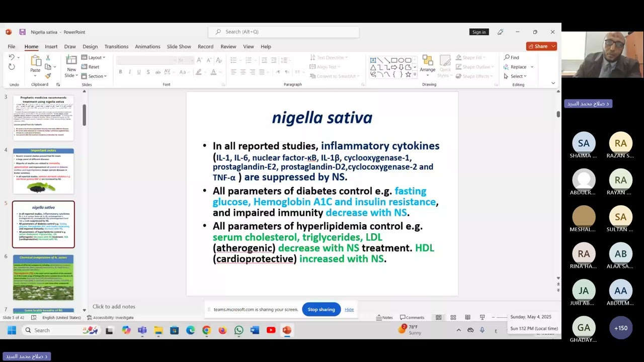Select the Triangle shape in shapes gallery
The image size is (644, 362).
(373, 67)
